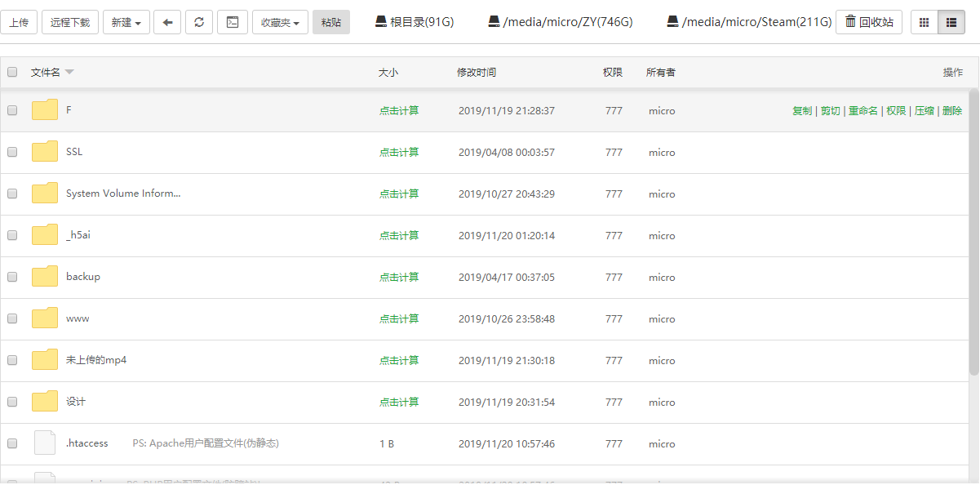Screen dimensions: 980x485
Task: Open the 设计 folder icon
Action: coord(45,402)
